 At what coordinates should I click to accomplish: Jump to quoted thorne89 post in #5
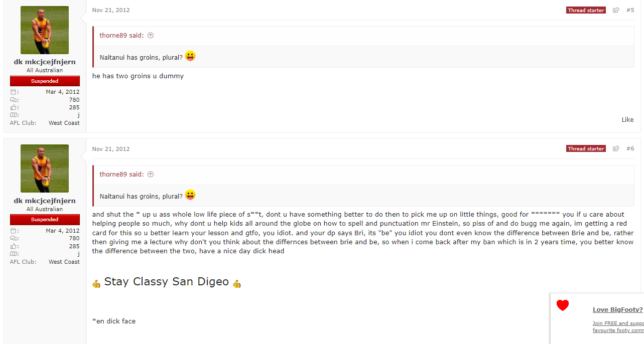tap(151, 36)
